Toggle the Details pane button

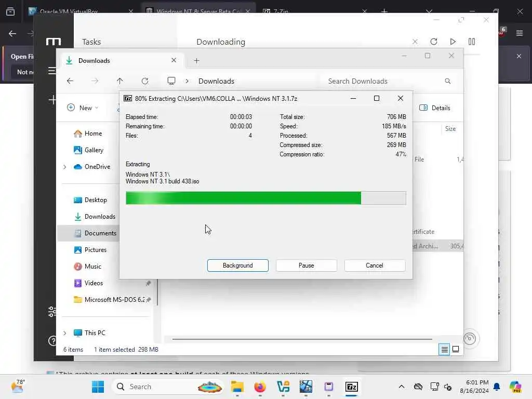pyautogui.click(x=435, y=108)
